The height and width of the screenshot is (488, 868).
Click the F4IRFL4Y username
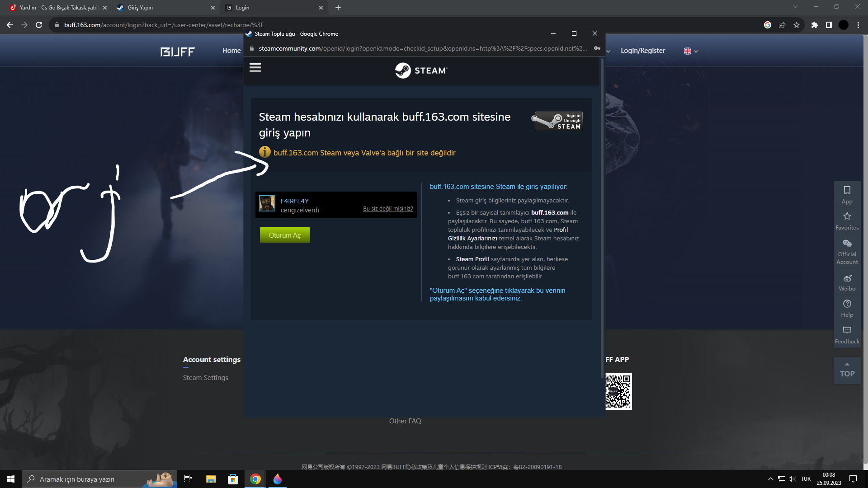[295, 201]
